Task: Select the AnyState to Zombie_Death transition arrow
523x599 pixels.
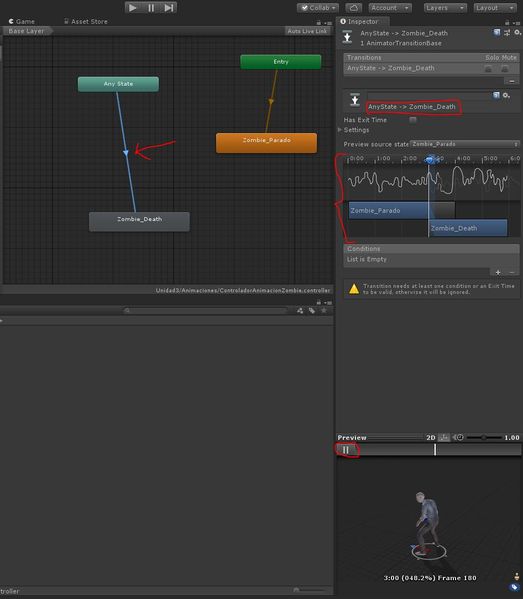Action: 126,152
